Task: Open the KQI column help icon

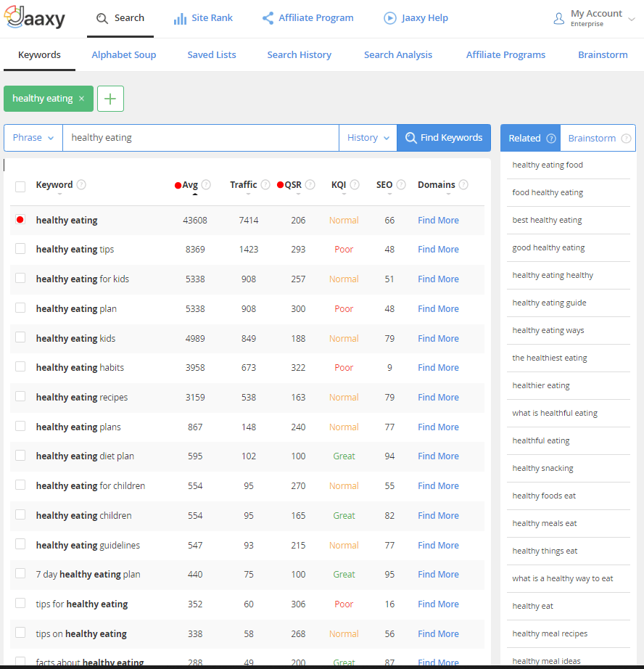Action: click(x=355, y=185)
